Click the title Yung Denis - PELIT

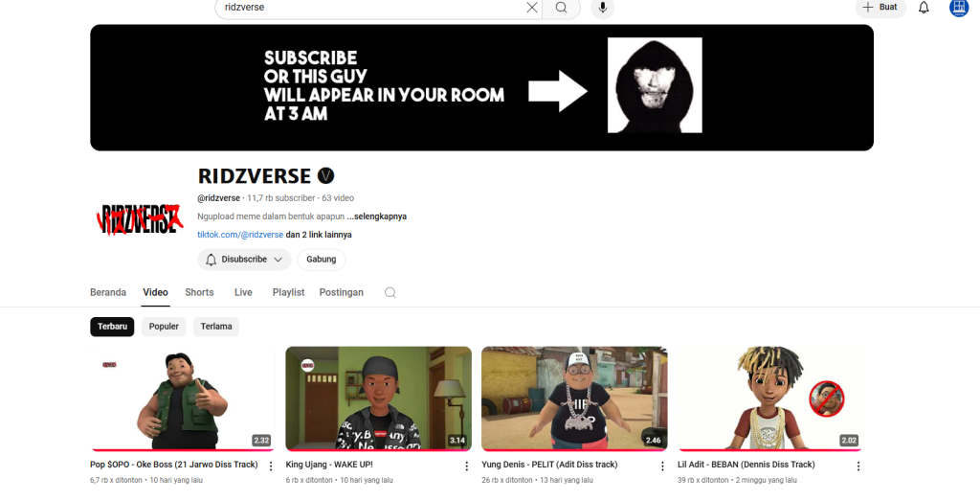tap(549, 465)
